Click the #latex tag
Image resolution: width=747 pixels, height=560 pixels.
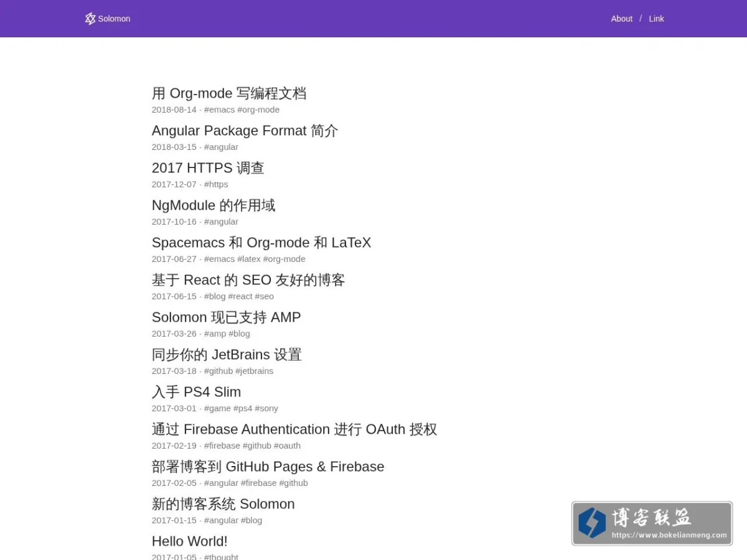tap(249, 259)
